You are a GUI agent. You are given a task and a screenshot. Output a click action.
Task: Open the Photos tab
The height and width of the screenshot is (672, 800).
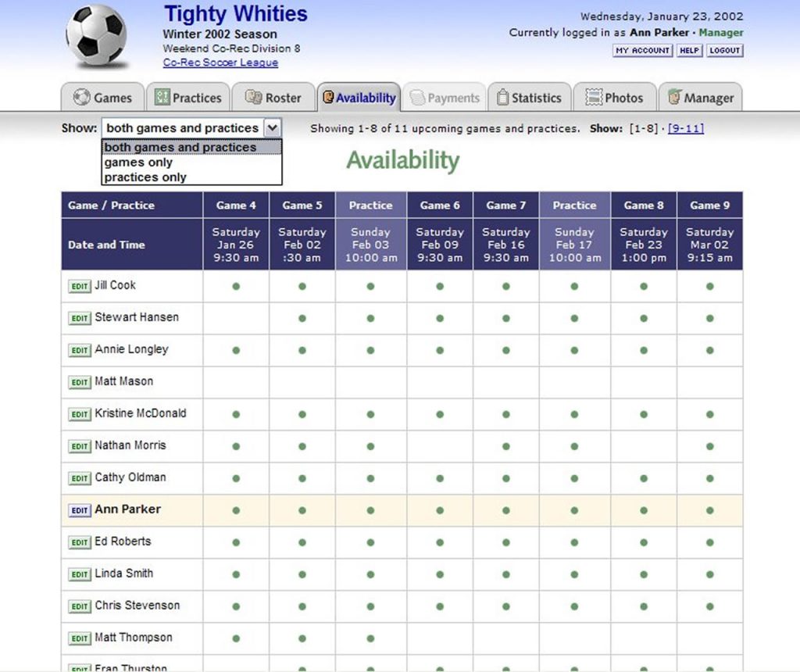615,97
